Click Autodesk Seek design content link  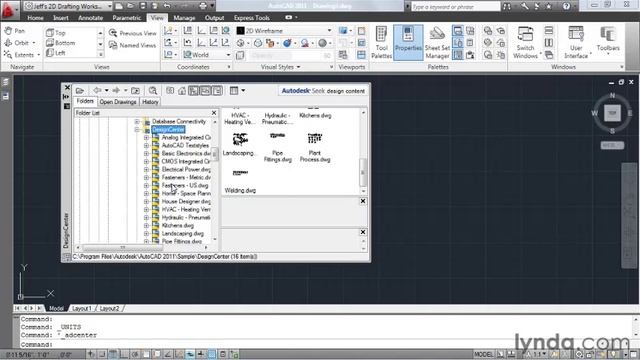coord(323,91)
